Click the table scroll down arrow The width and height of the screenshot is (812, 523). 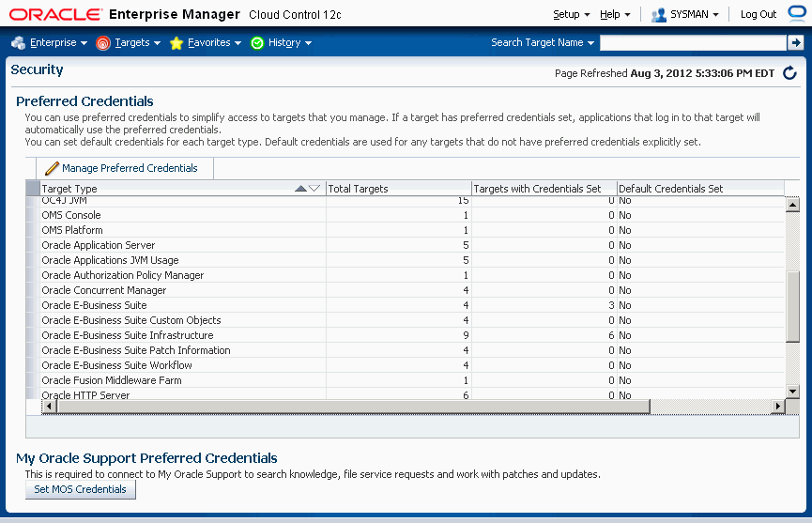[792, 392]
